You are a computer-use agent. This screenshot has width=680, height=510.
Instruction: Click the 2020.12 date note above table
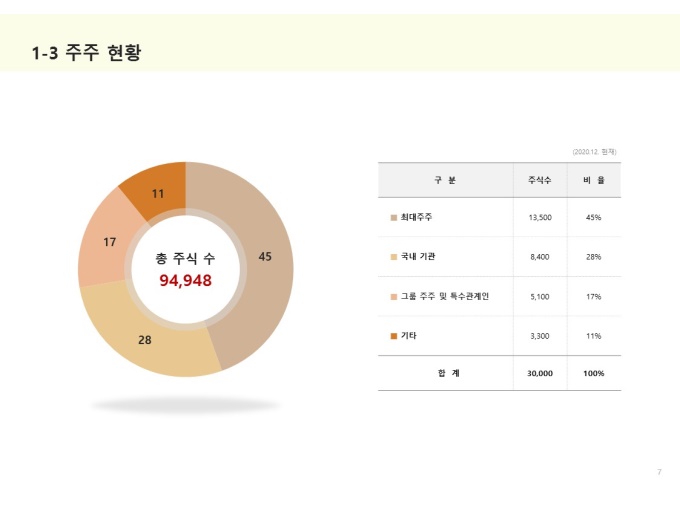click(x=594, y=152)
